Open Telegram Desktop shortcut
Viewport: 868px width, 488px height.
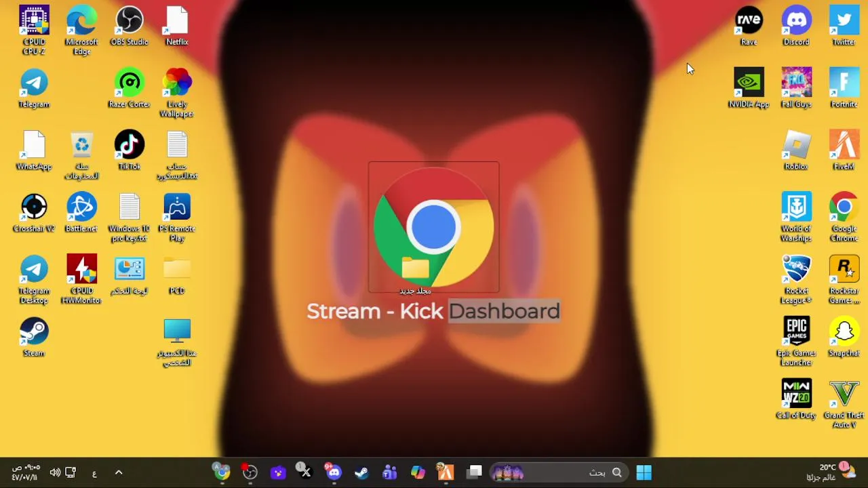click(34, 280)
